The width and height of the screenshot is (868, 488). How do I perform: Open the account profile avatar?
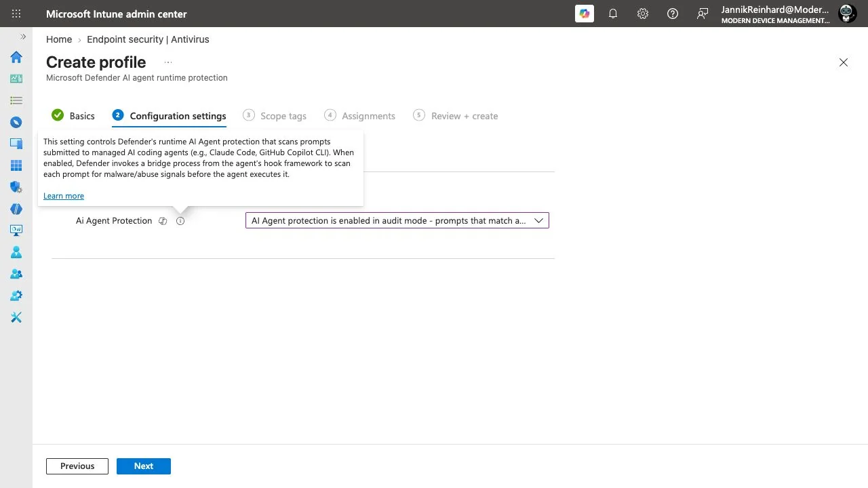[848, 14]
